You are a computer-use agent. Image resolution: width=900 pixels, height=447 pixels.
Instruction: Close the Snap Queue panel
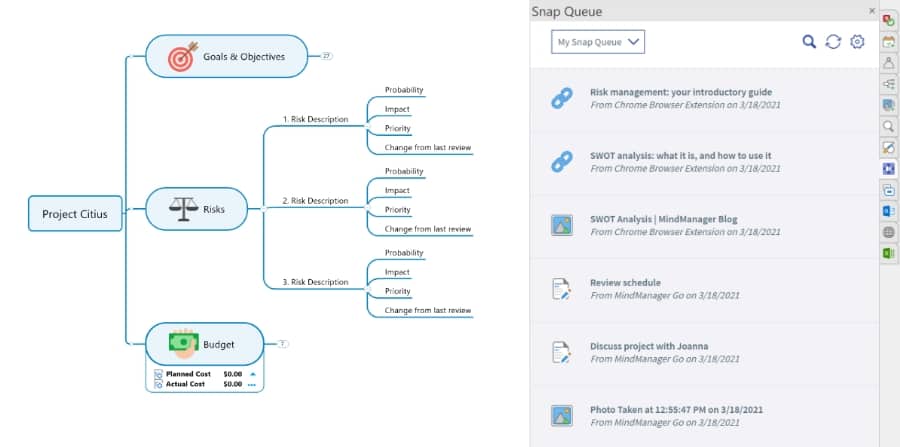pyautogui.click(x=872, y=11)
